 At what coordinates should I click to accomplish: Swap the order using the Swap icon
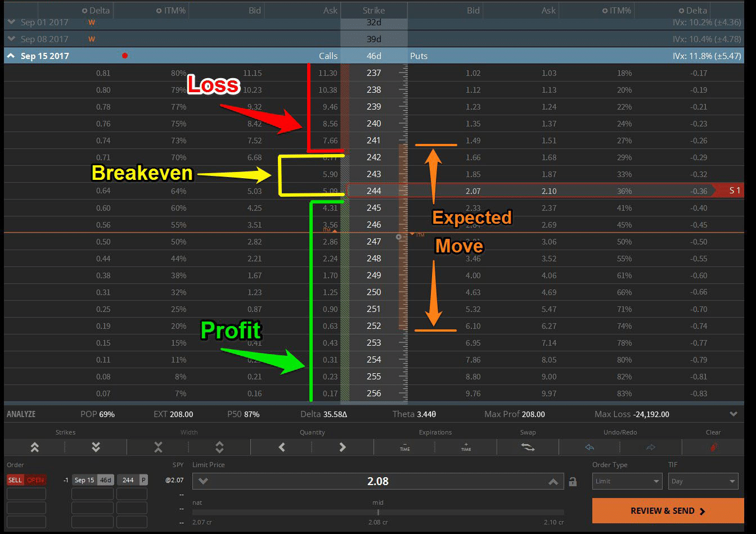[528, 447]
